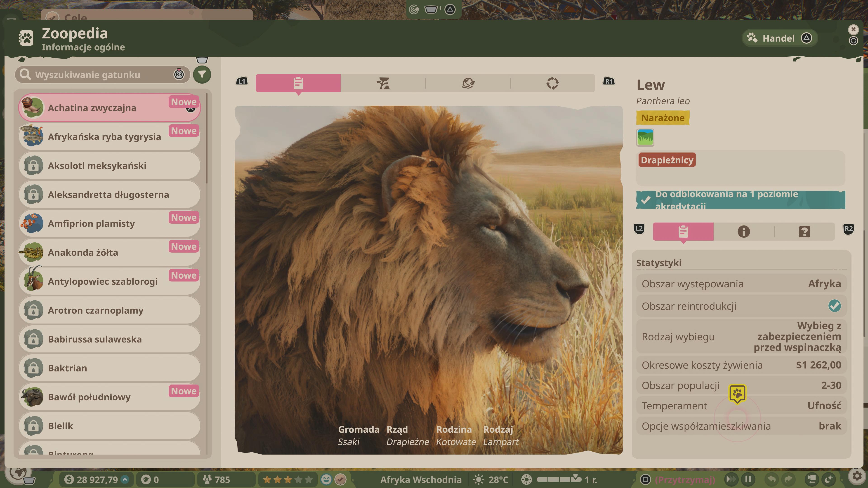Open the info circle sub-tab

[x=744, y=231]
